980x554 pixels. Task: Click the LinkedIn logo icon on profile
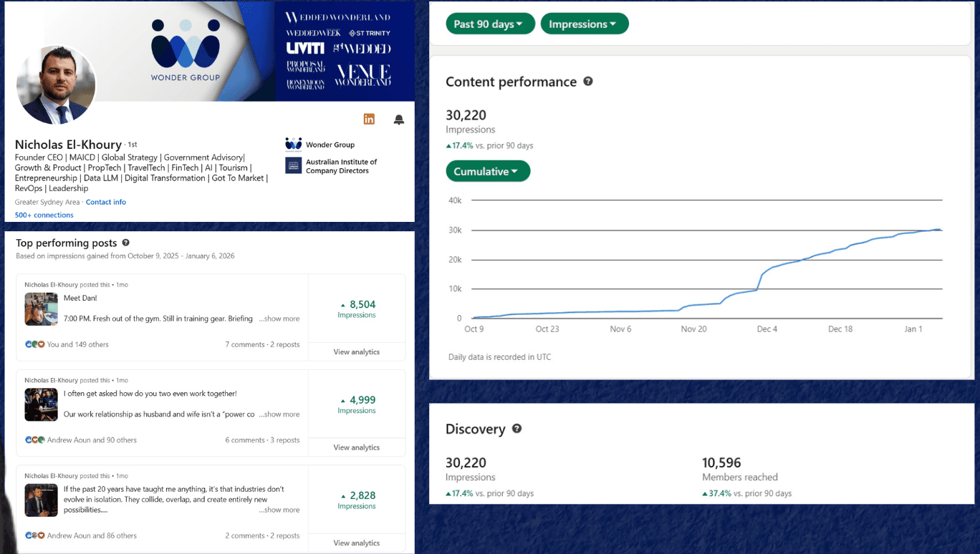pyautogui.click(x=369, y=120)
